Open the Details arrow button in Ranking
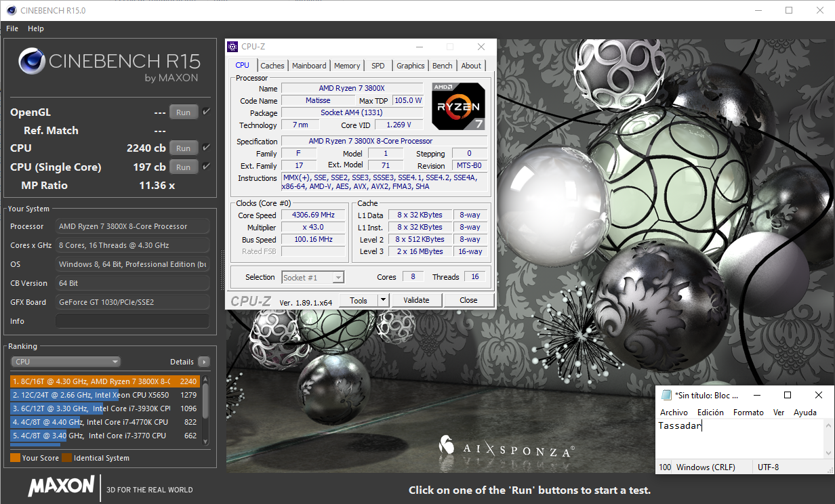The image size is (835, 504). point(203,362)
